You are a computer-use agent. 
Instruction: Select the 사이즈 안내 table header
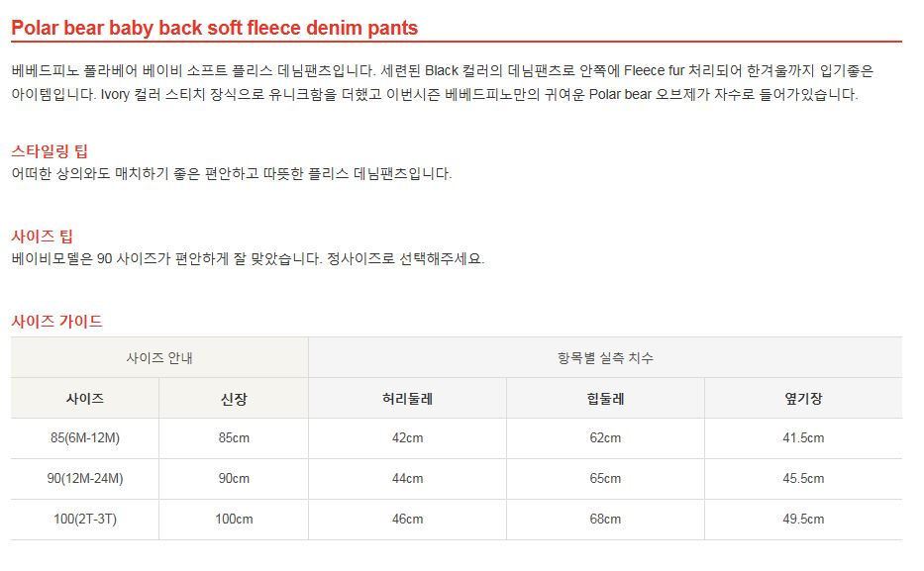pos(159,357)
